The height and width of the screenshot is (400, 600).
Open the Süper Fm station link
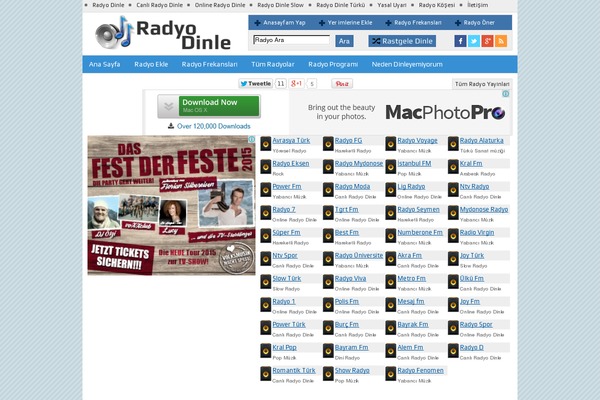[x=286, y=232]
